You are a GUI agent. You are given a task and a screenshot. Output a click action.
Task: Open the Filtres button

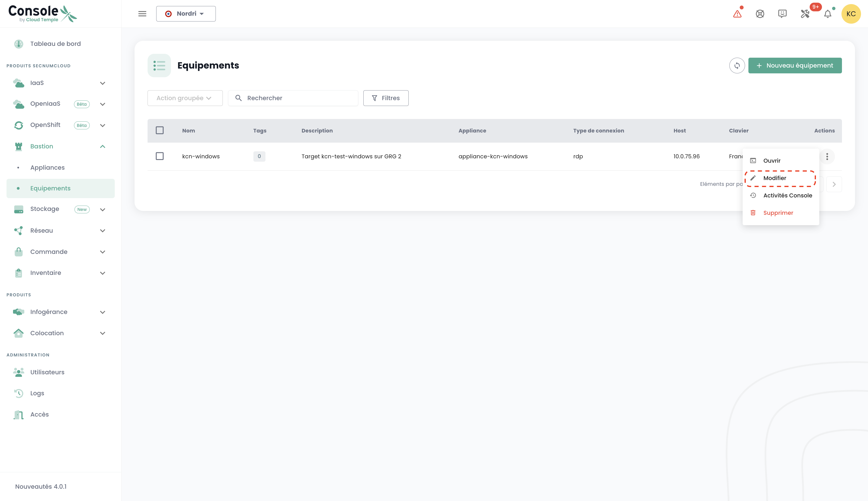click(x=386, y=98)
